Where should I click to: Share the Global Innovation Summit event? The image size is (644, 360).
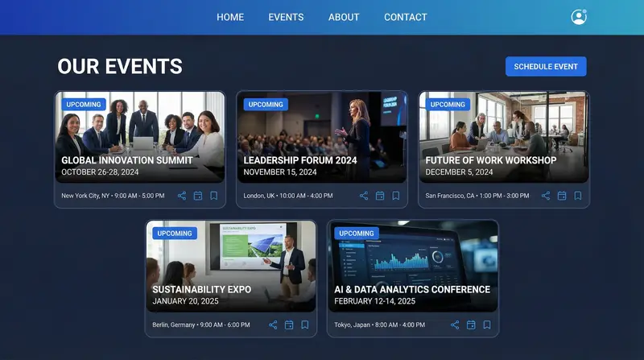(x=182, y=196)
